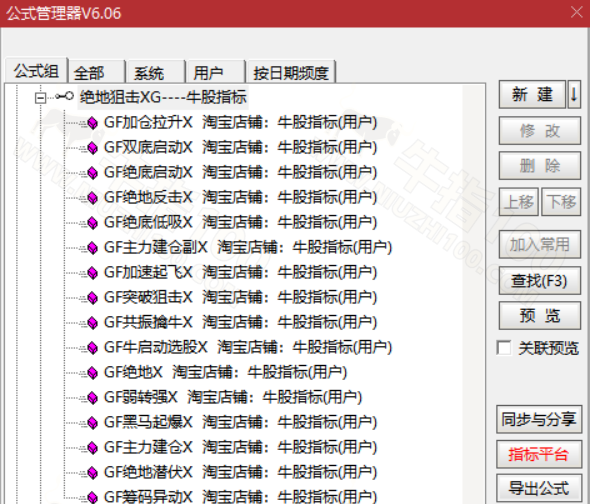Open 查找(F3) search
Image resolution: width=590 pixels, height=504 pixels.
click(x=540, y=280)
